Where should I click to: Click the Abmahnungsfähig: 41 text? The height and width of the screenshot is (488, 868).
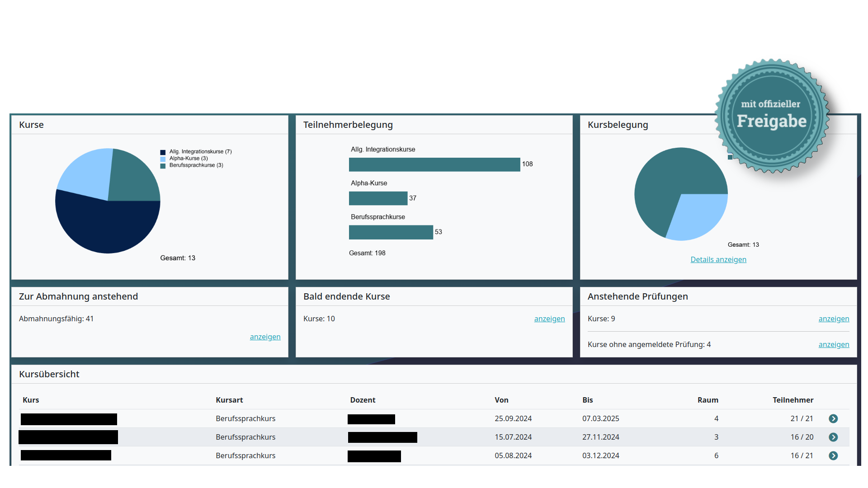tap(56, 319)
